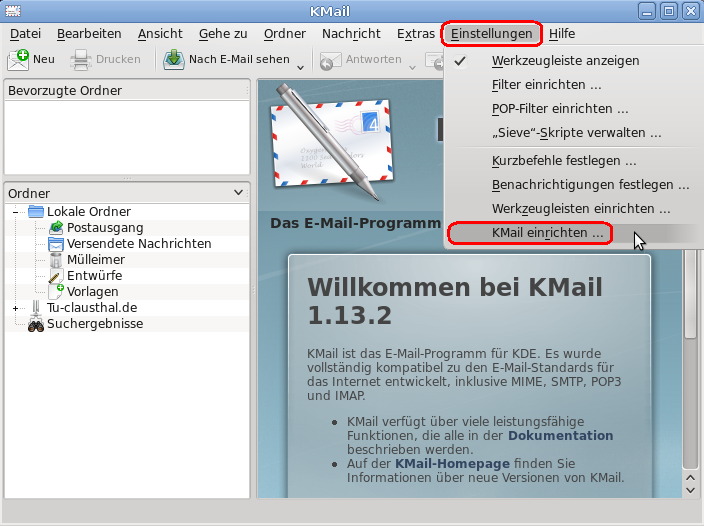Image resolution: width=704 pixels, height=526 pixels.
Task: Select the Entwürfe pencil icon
Action: (x=56, y=276)
